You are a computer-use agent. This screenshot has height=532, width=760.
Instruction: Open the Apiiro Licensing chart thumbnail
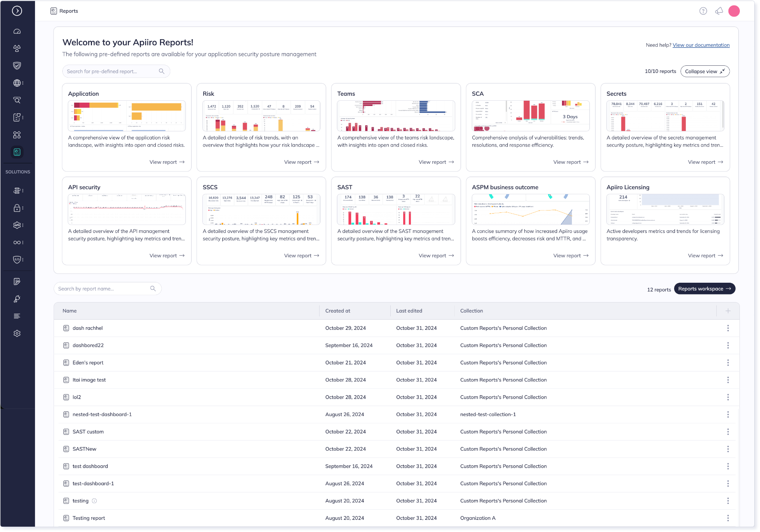[x=665, y=209]
